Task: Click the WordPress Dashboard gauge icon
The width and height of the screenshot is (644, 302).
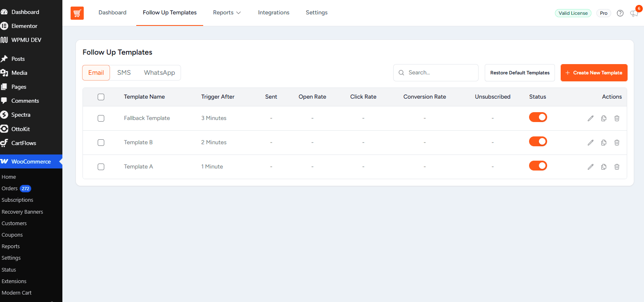Action: point(4,12)
